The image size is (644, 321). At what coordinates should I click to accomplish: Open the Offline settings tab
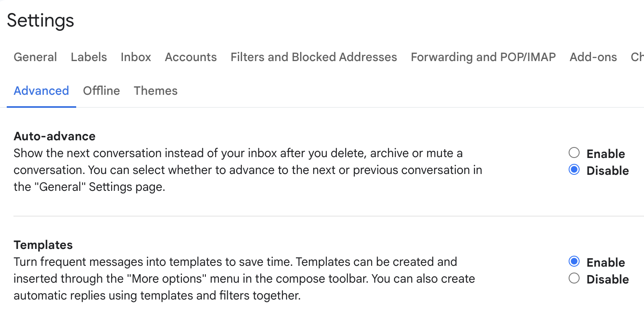click(101, 91)
